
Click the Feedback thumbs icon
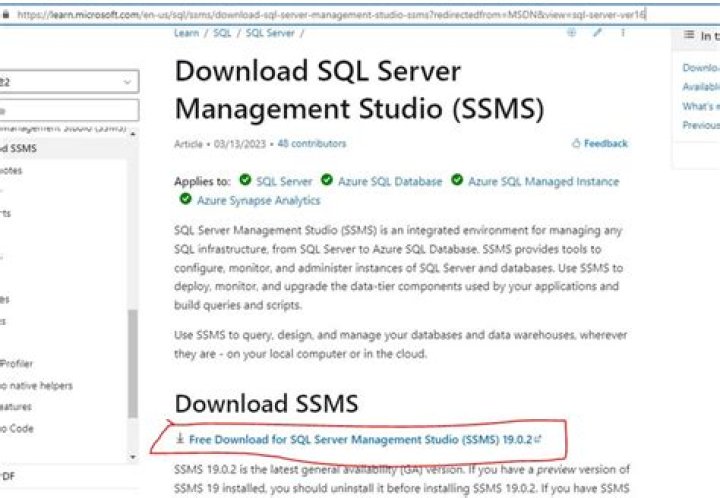[x=576, y=144]
